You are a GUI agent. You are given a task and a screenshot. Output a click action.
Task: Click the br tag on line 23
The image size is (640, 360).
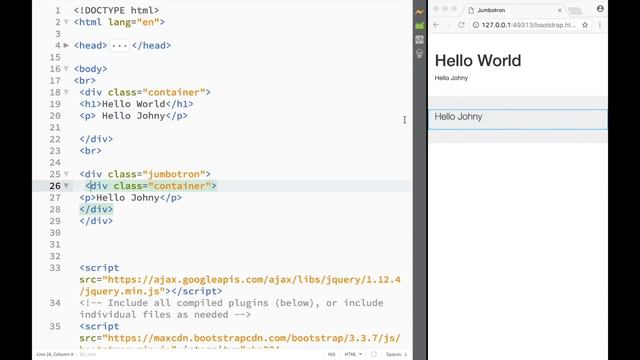click(x=91, y=151)
